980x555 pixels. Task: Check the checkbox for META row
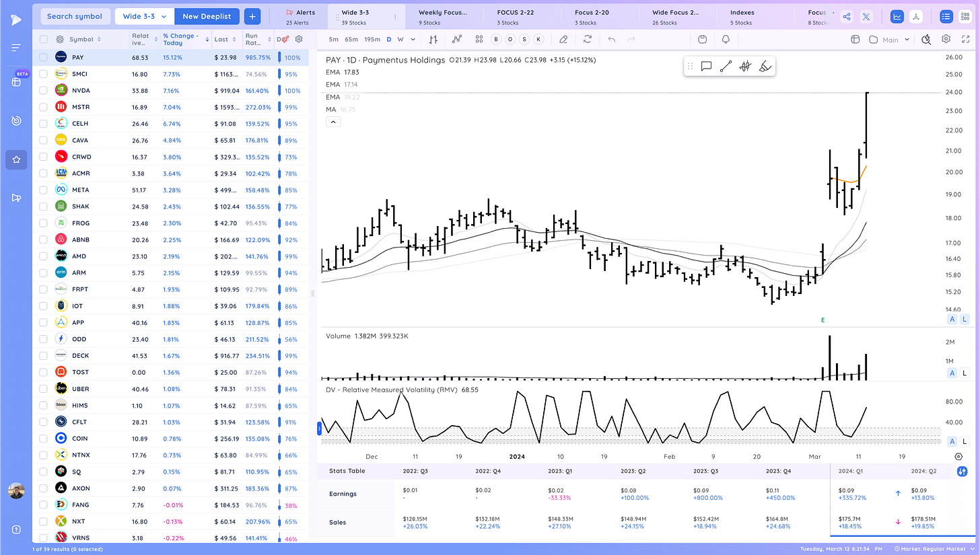pyautogui.click(x=43, y=190)
